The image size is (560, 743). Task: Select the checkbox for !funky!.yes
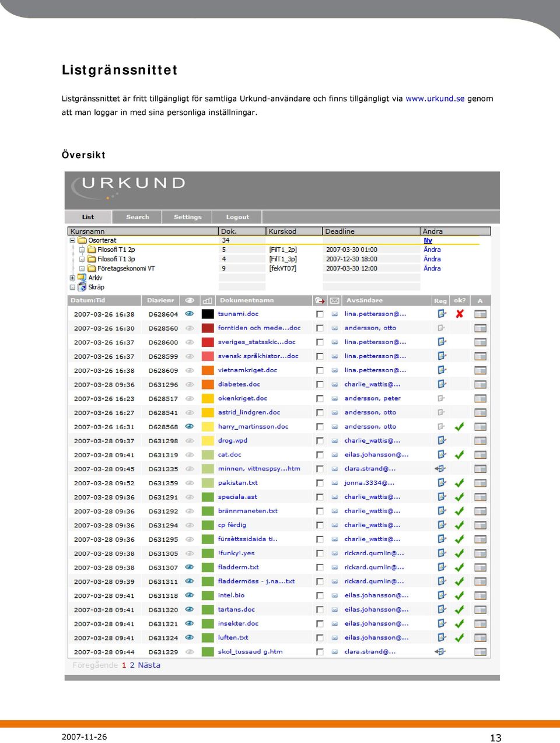pos(320,553)
